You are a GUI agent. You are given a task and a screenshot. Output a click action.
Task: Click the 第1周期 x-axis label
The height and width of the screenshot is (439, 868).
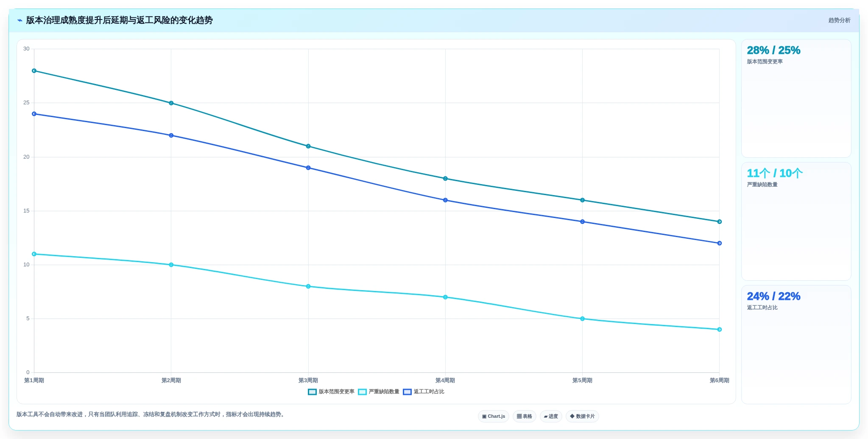click(x=34, y=380)
